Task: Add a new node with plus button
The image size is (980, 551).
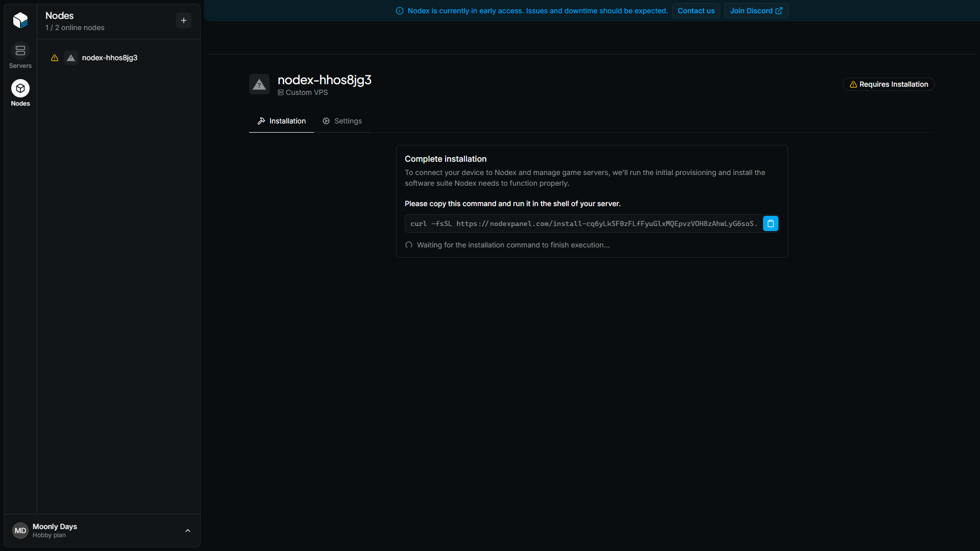Action: 184,20
